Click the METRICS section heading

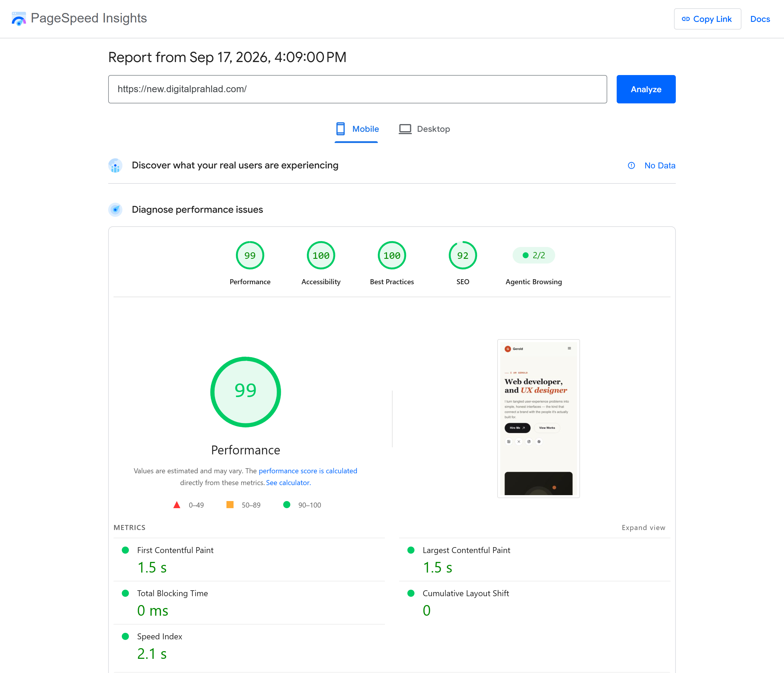[x=129, y=527]
